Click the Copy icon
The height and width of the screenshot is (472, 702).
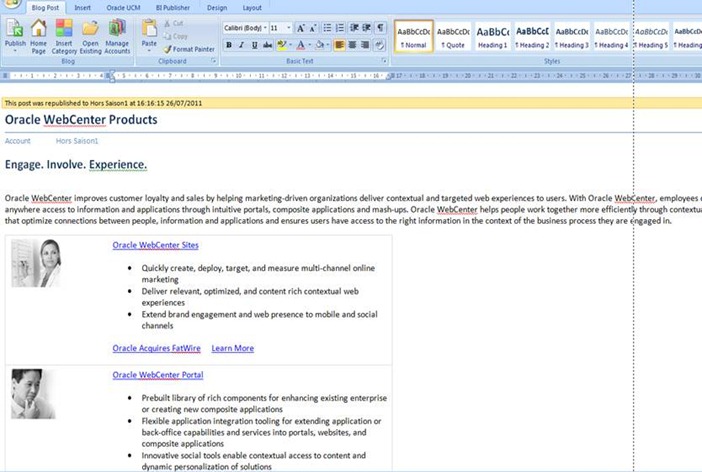coord(167,36)
